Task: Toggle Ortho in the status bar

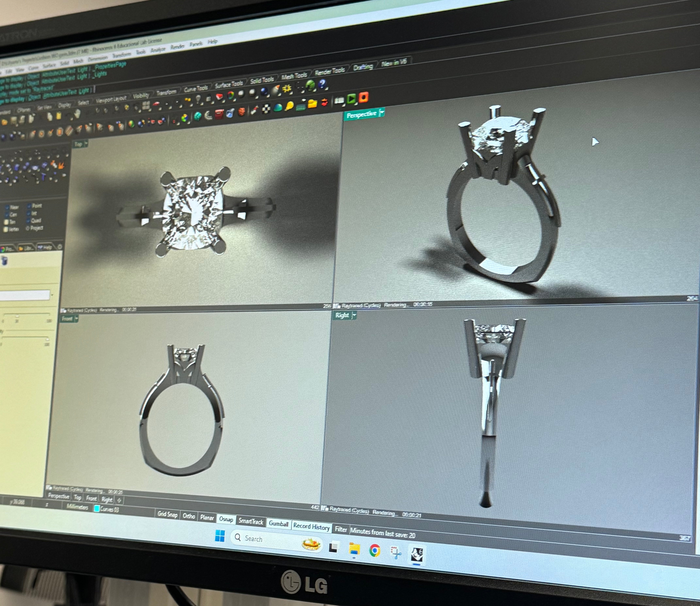Action: pyautogui.click(x=189, y=516)
